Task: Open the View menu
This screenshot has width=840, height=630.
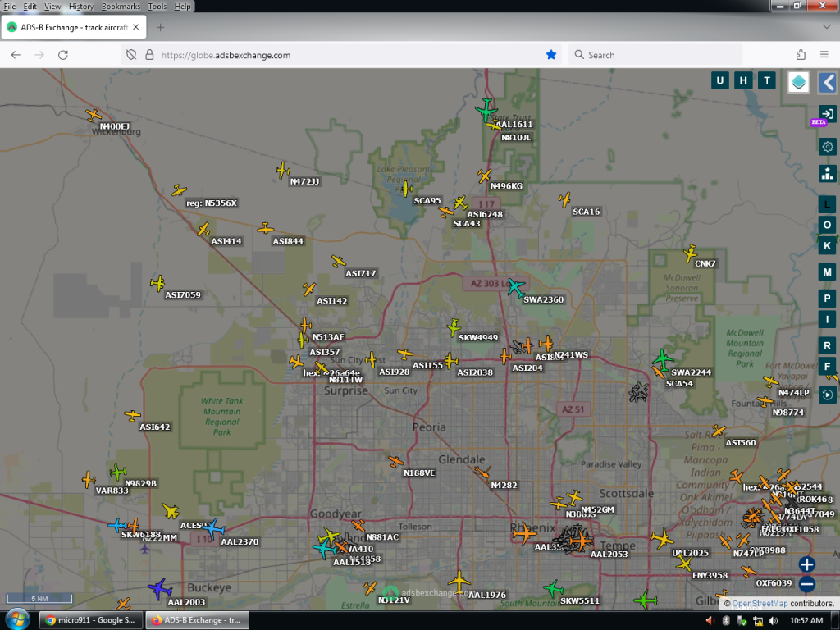Action: 52,7
